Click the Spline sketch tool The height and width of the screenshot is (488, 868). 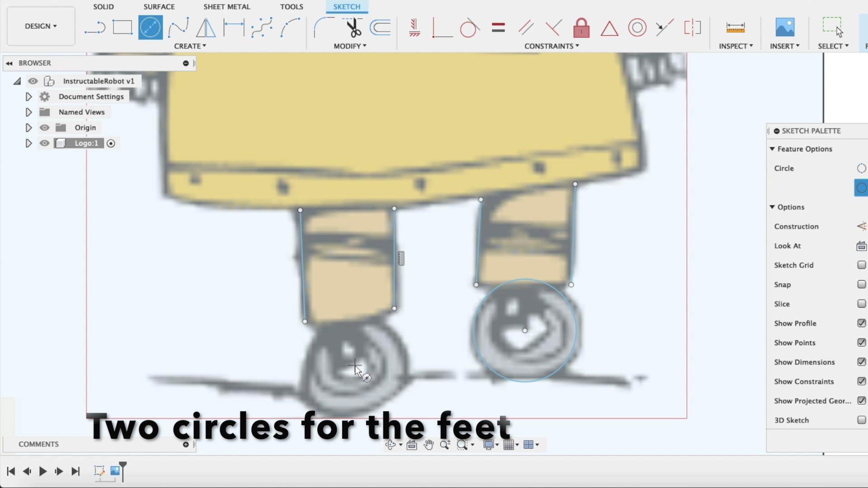[x=178, y=28]
